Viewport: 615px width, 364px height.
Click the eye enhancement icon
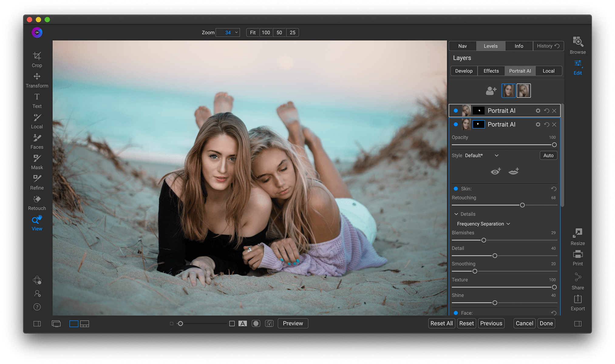(495, 171)
